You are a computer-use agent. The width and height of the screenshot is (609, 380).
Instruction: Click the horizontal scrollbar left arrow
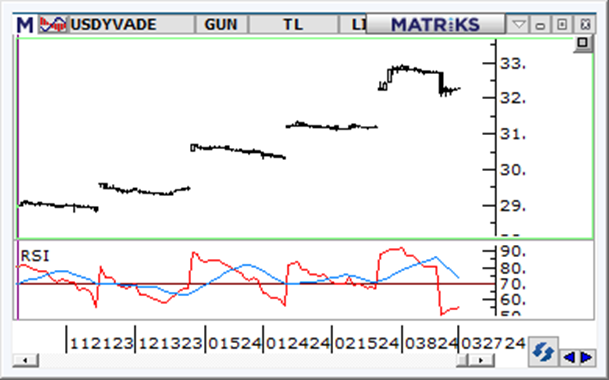[x=25, y=360]
